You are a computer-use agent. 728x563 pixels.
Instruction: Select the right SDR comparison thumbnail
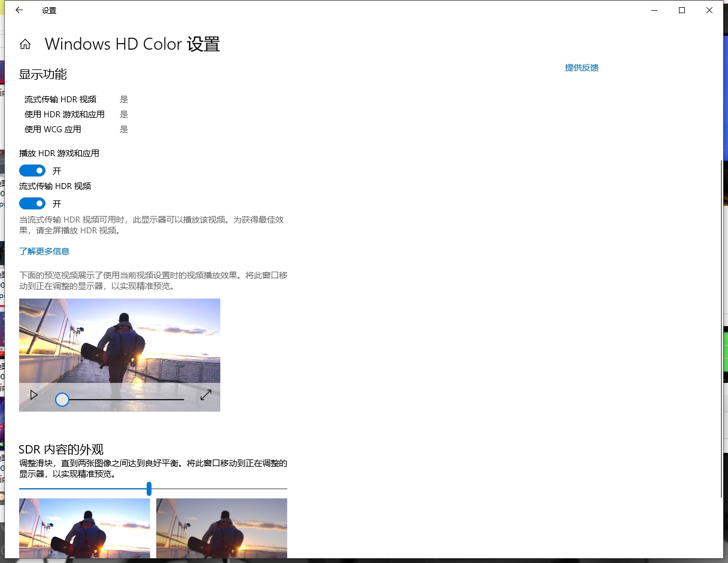click(x=222, y=529)
